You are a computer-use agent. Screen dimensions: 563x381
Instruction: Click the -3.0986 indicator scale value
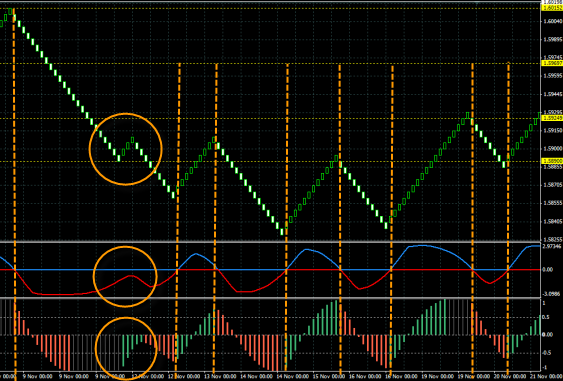click(552, 294)
